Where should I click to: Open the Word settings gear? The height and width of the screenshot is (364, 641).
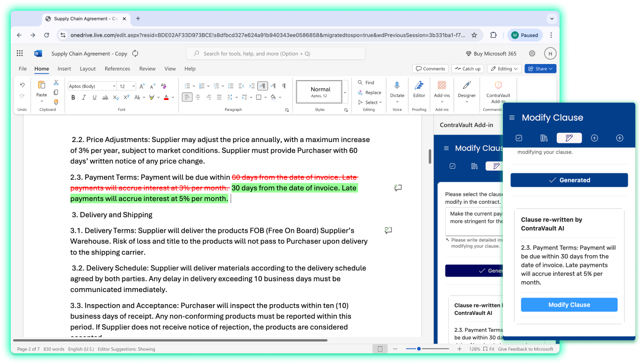point(532,53)
